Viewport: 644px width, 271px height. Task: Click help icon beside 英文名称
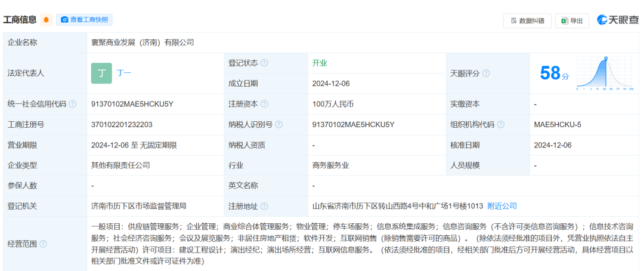coord(264,186)
